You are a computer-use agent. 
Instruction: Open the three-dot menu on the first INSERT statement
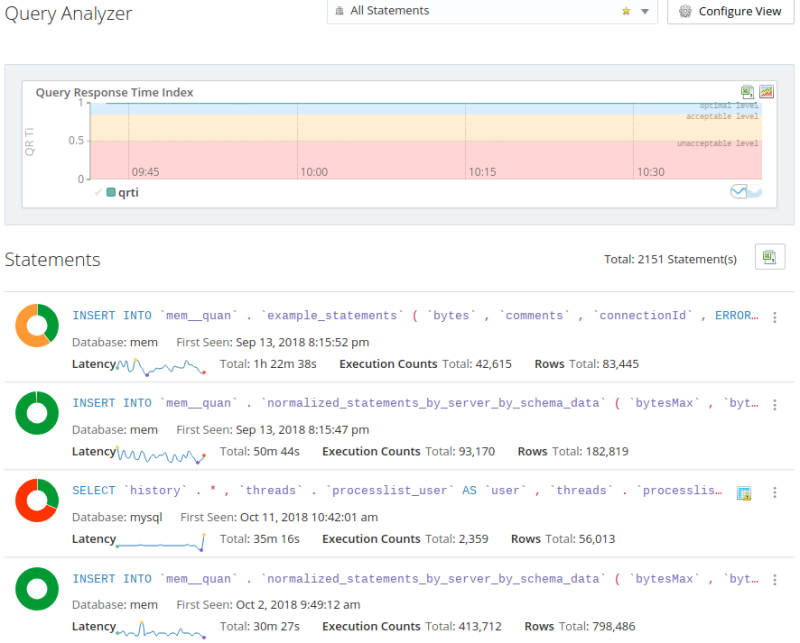(775, 316)
